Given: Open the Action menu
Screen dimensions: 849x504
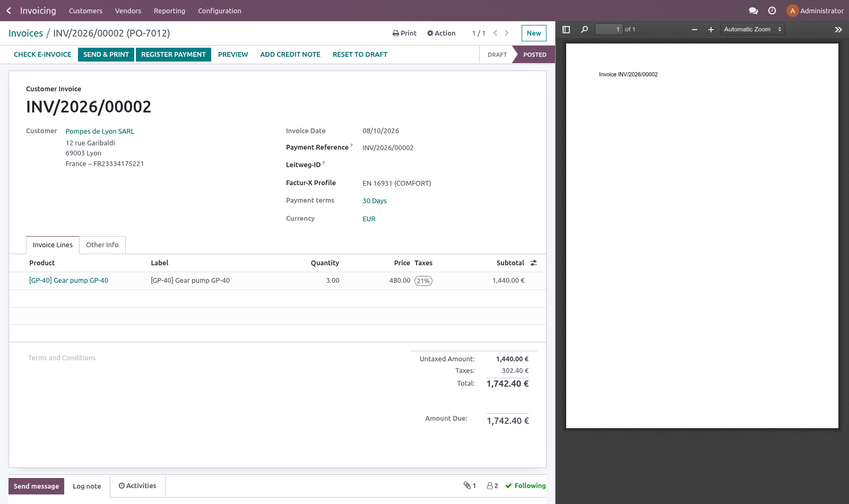Looking at the screenshot, I should [x=441, y=33].
